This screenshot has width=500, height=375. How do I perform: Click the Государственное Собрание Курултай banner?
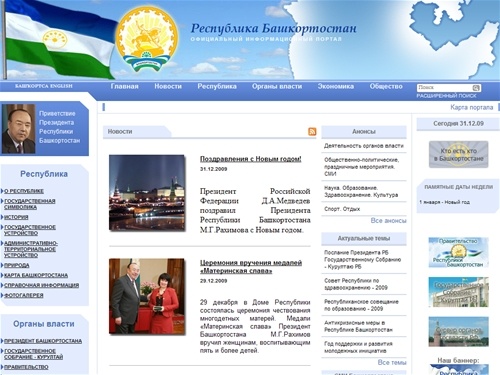coord(458,292)
